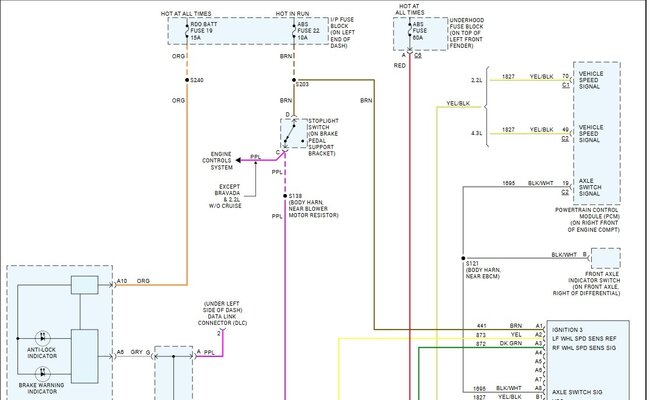Click the S203 splice dot
Image resolution: width=650 pixels, height=400 pixels.
[294, 80]
